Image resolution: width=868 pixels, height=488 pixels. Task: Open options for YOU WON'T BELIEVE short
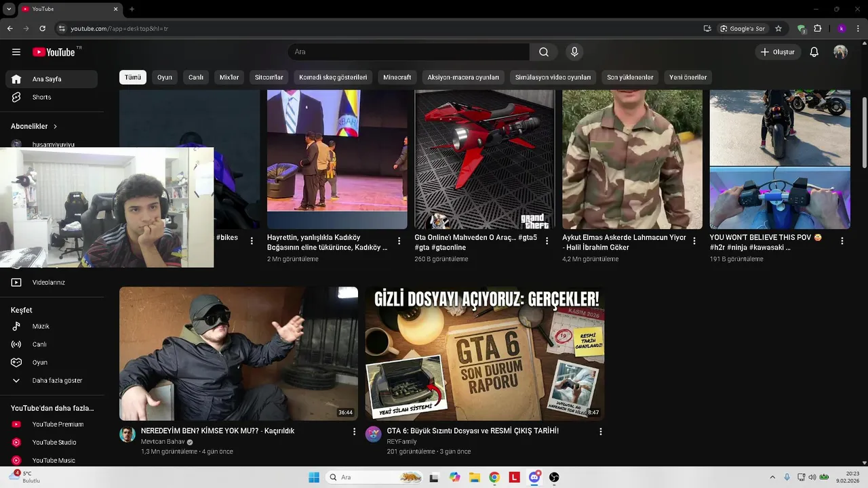(842, 241)
